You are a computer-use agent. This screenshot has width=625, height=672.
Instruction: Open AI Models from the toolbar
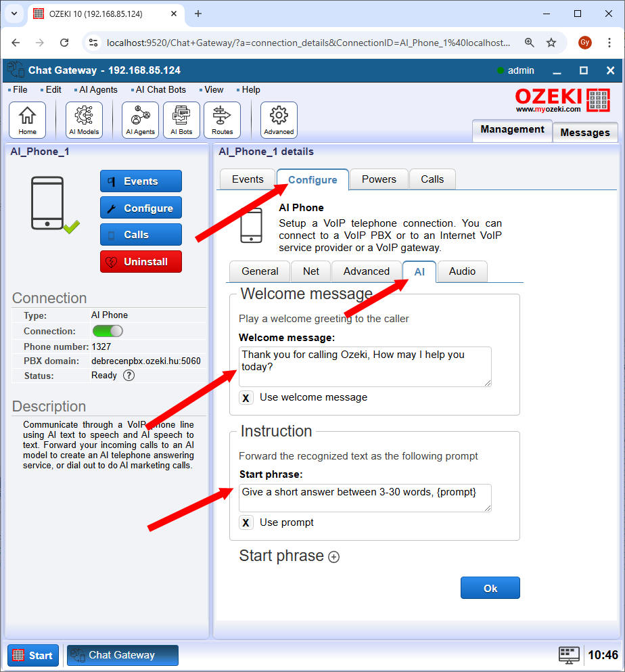(x=84, y=120)
